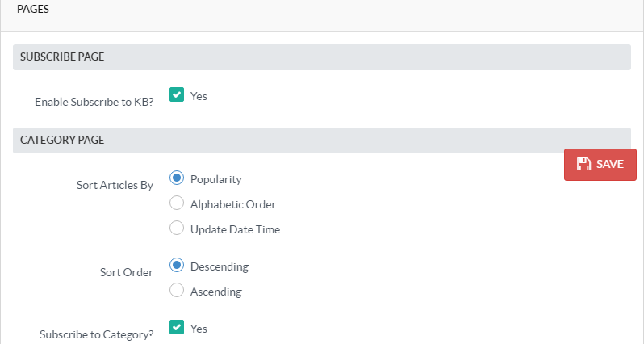
Task: Select the Update Date Time radio button
Action: 177,229
